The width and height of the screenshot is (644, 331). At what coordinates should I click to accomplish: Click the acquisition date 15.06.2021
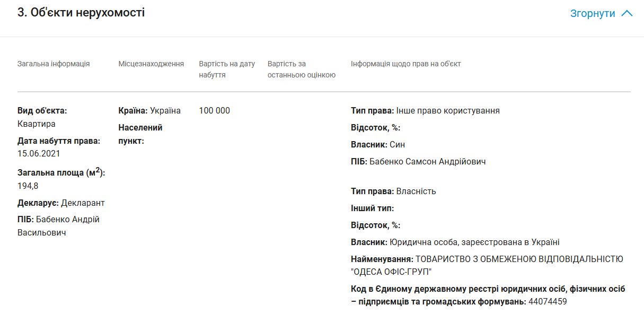point(39,153)
